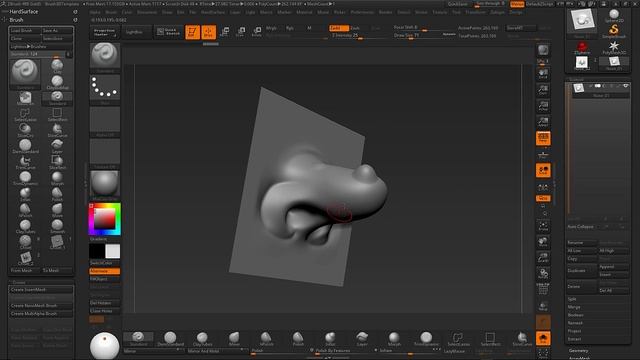This screenshot has width=640, height=360.
Task: Toggle the Local symmetry button
Action: pos(543,171)
